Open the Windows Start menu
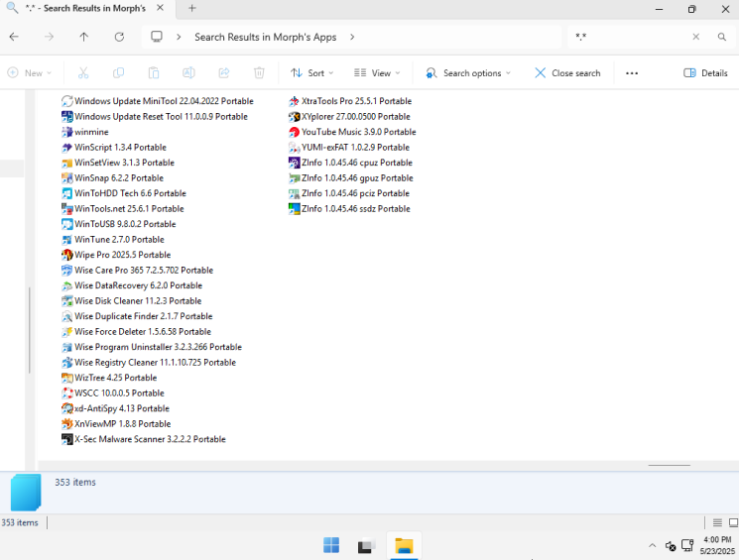This screenshot has width=739, height=560. pyautogui.click(x=331, y=546)
